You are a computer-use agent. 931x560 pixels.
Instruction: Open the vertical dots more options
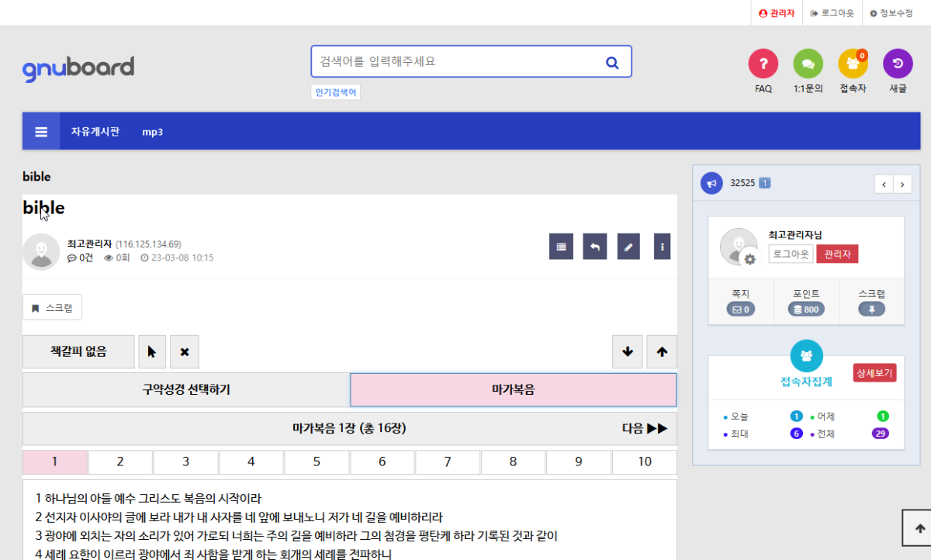[x=662, y=247]
